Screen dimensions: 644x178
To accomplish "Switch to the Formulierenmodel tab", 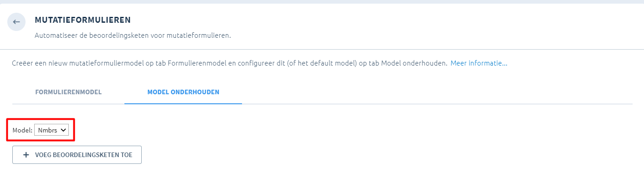I will click(x=68, y=92).
